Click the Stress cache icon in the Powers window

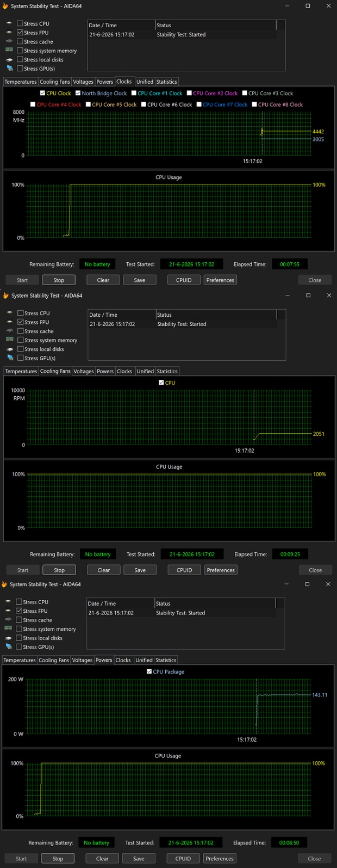(x=9, y=620)
